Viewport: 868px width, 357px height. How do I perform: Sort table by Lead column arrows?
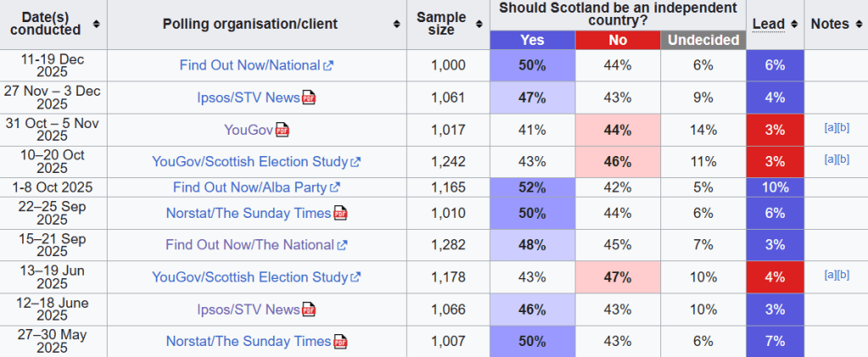coord(792,24)
